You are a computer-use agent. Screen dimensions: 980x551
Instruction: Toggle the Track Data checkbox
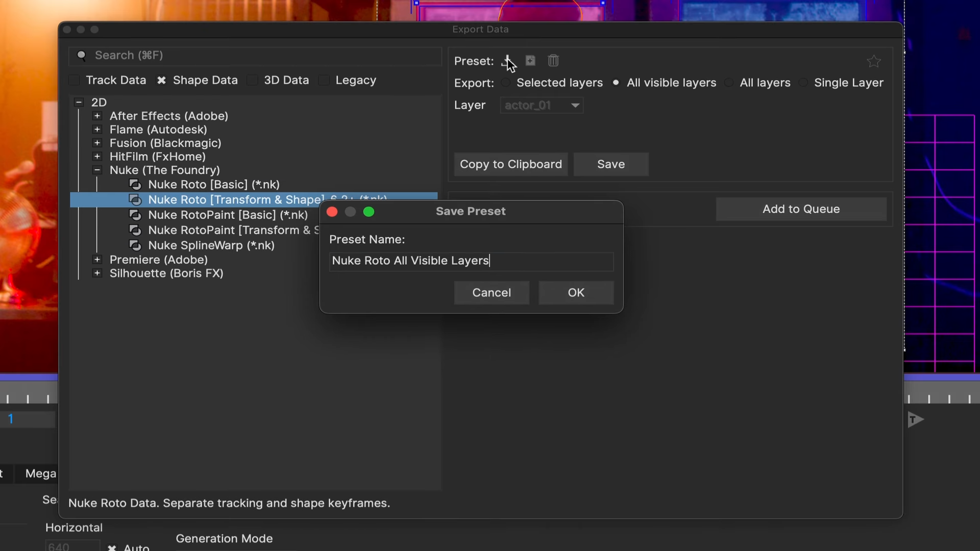pyautogui.click(x=75, y=80)
